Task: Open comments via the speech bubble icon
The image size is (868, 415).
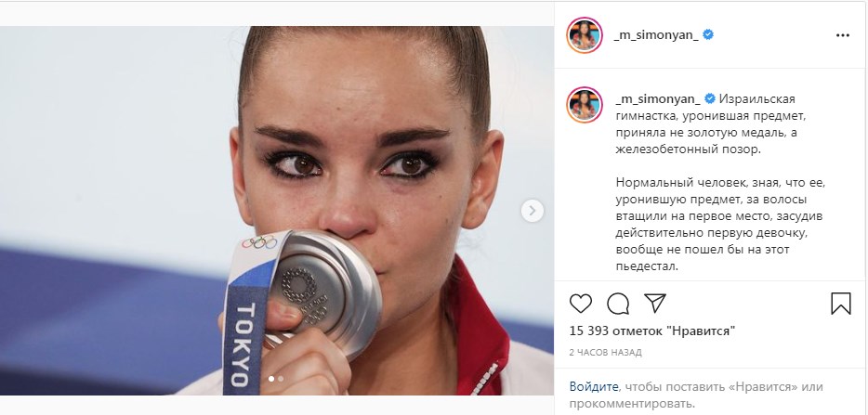Action: click(618, 304)
